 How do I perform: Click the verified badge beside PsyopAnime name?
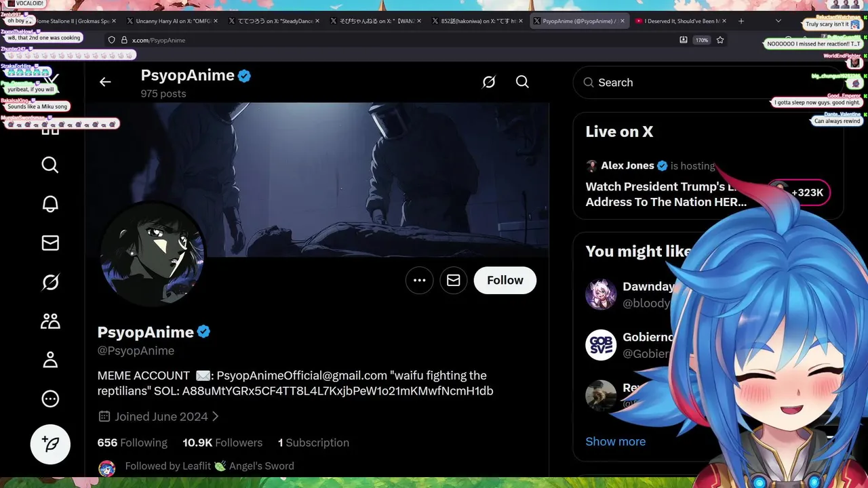pos(203,332)
